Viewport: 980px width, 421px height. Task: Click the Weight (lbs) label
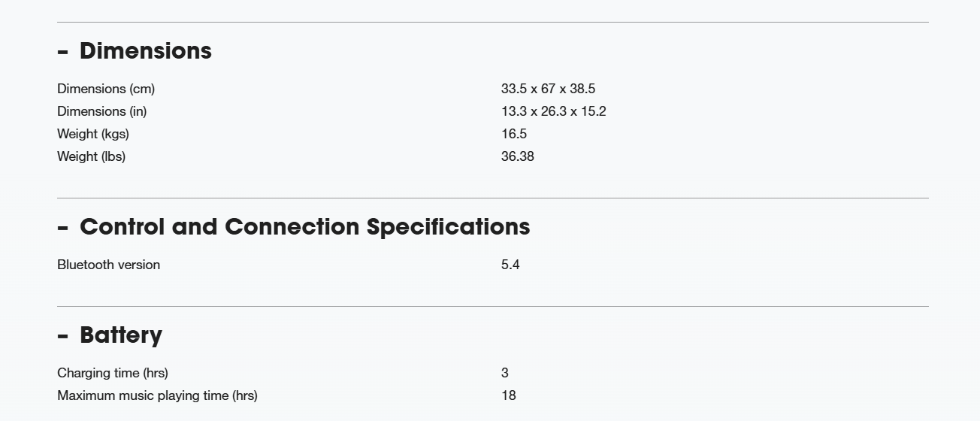pos(92,156)
